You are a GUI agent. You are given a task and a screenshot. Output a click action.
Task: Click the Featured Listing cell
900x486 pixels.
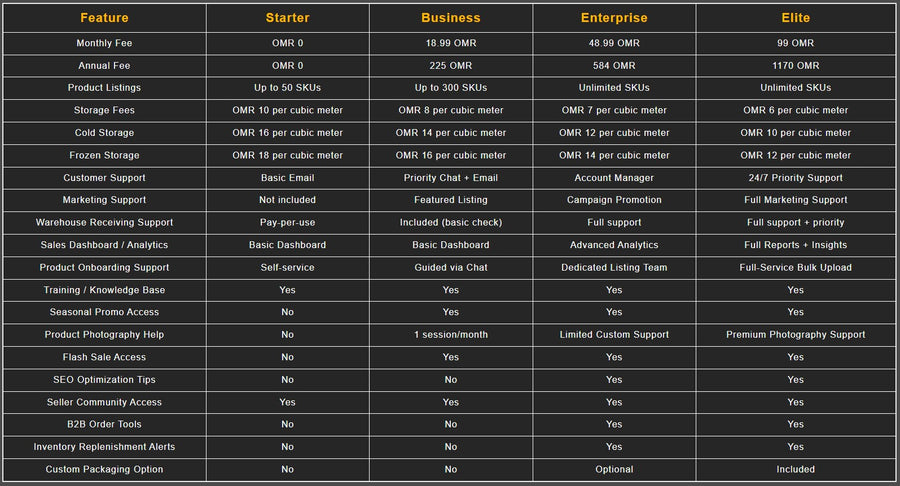click(x=451, y=200)
